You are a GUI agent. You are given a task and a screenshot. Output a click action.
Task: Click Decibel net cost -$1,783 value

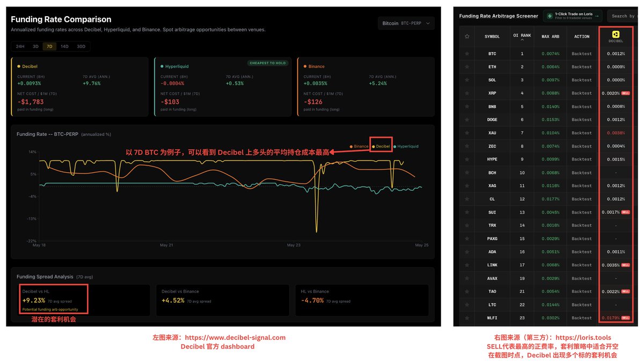(x=31, y=102)
